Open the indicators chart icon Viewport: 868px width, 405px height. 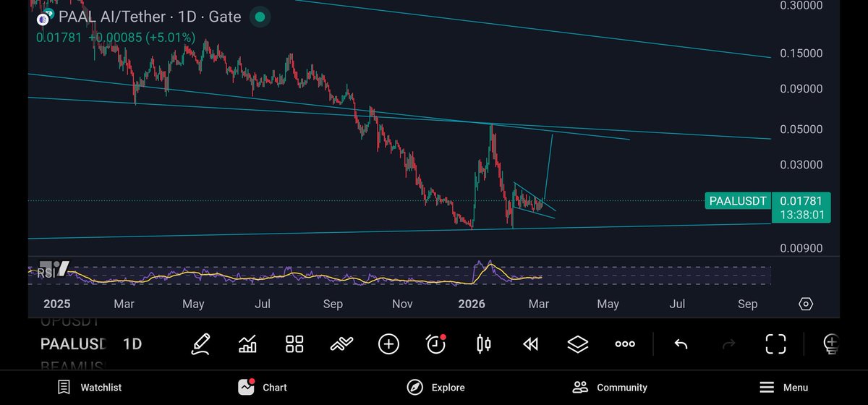(247, 344)
